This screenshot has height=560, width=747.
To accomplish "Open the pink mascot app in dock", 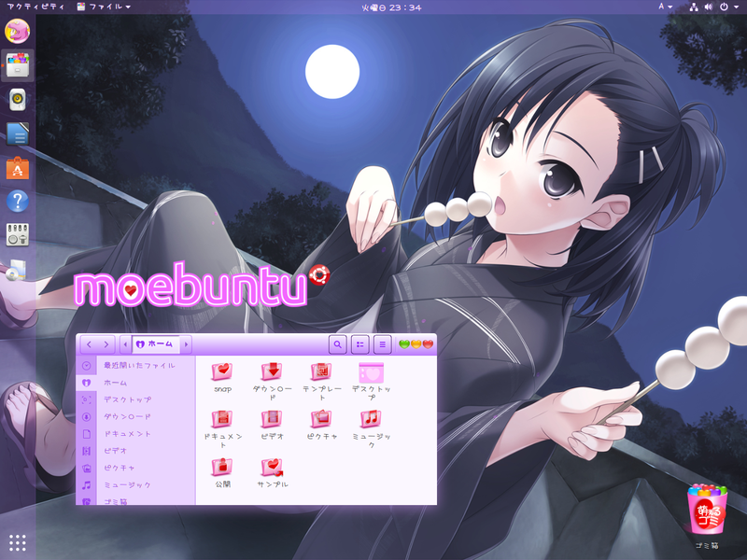I will [17, 31].
